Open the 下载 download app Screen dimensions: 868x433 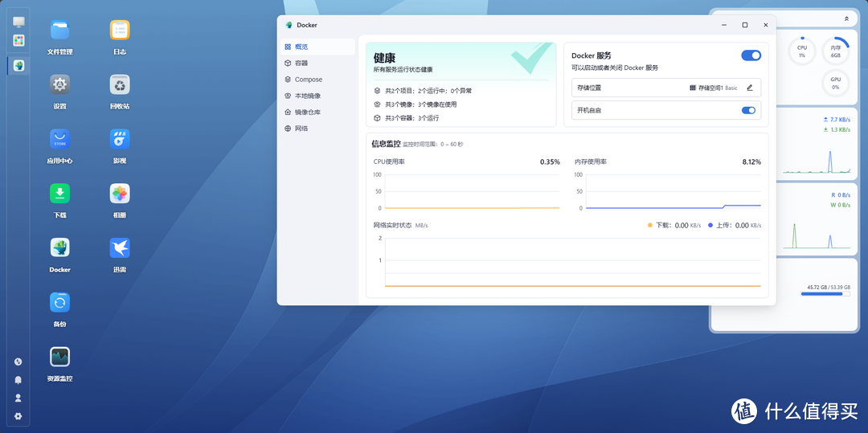(x=59, y=194)
